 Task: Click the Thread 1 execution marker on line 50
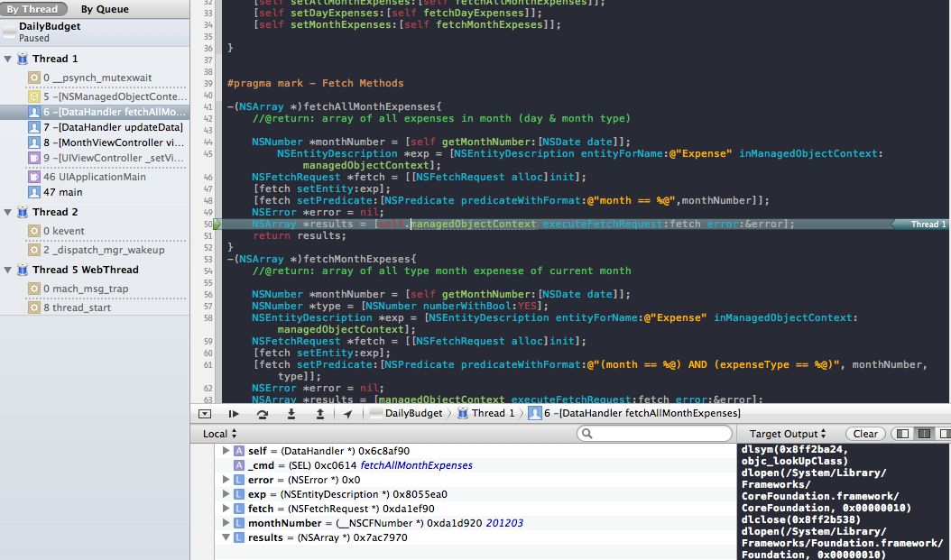point(922,225)
